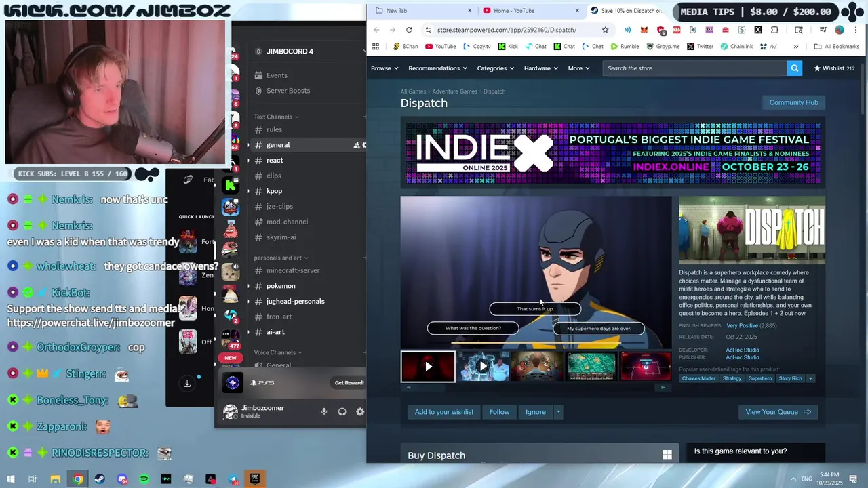
Task: Expand the More dropdown in Steam nav
Action: (x=579, y=68)
